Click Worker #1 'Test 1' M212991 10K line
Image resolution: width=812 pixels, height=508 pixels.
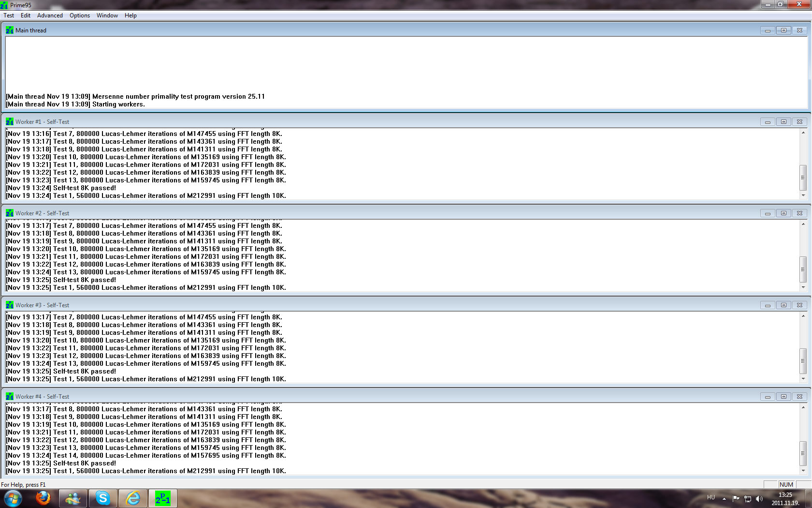click(x=146, y=195)
